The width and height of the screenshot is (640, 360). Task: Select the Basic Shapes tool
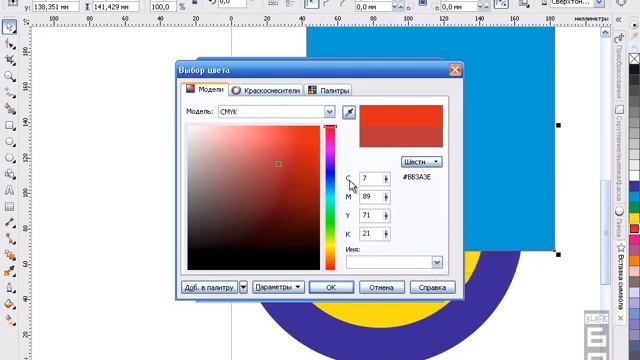click(x=9, y=174)
